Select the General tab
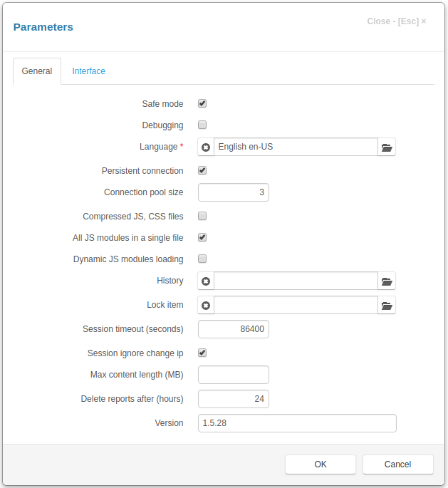 (x=37, y=71)
